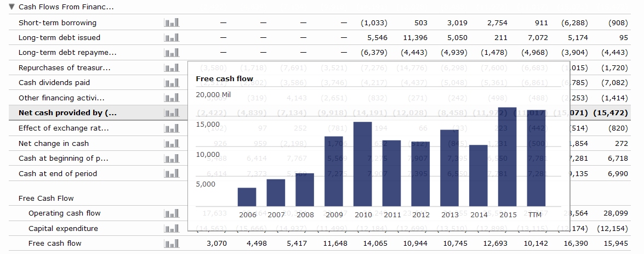This screenshot has height=254, width=644.
Task: Click the 20,000 Mil axis label
Action: pos(213,94)
